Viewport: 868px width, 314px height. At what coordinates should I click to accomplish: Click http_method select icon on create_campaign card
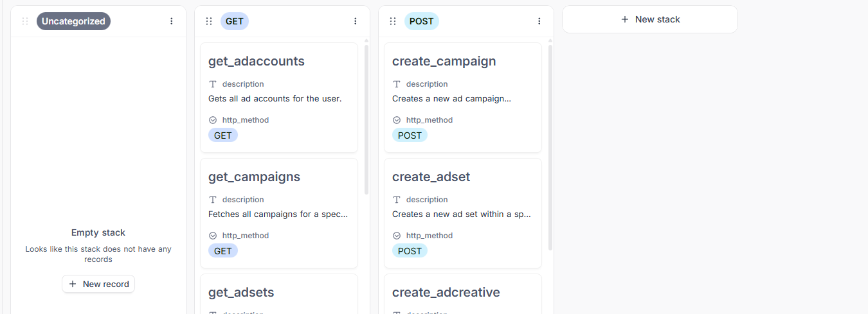point(397,120)
